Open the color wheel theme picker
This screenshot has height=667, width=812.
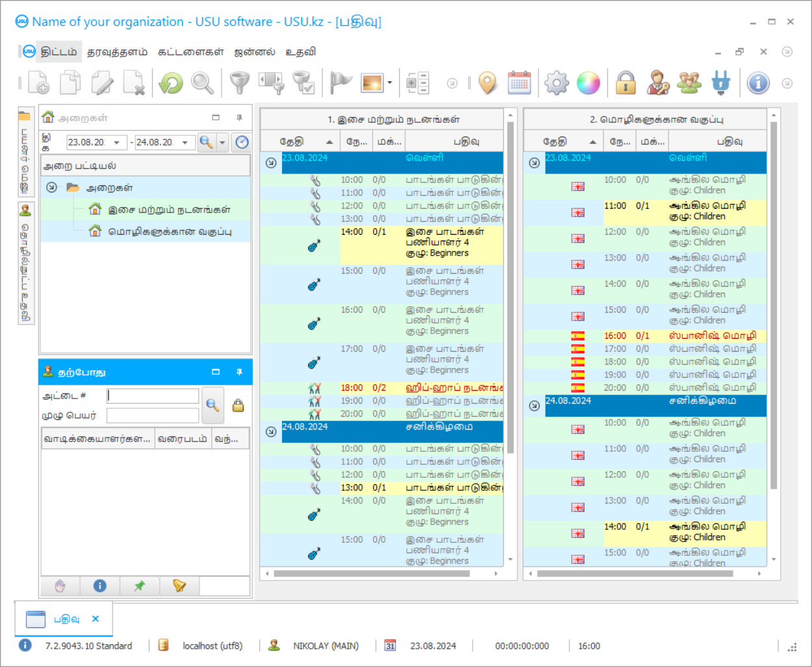(x=588, y=83)
